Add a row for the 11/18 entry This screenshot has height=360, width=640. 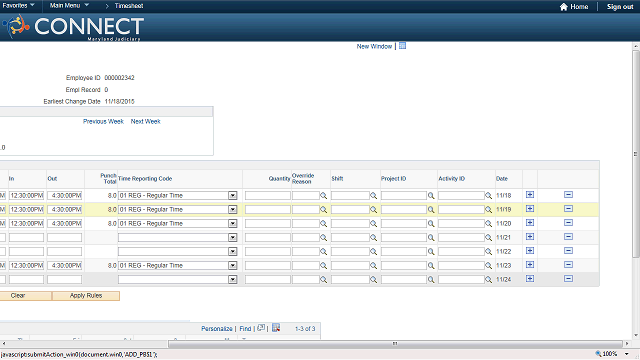pos(530,195)
